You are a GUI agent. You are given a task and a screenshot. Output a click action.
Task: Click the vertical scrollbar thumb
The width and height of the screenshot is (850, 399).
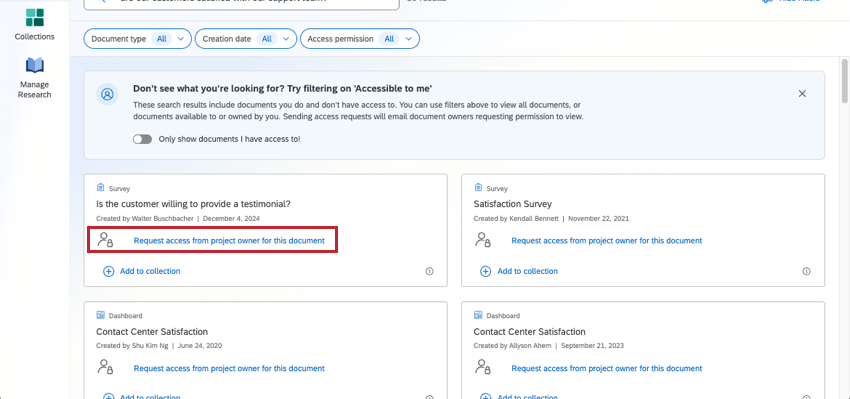coord(844,80)
